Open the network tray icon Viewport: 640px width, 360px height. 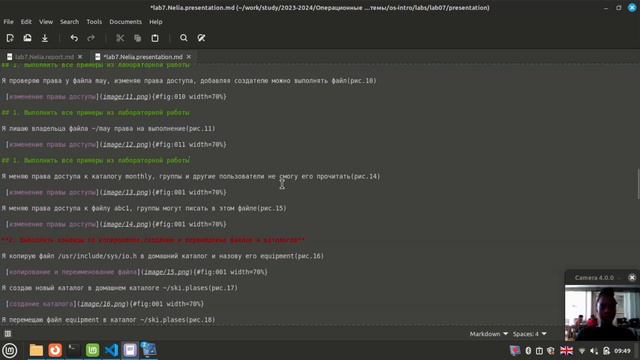[582, 351]
